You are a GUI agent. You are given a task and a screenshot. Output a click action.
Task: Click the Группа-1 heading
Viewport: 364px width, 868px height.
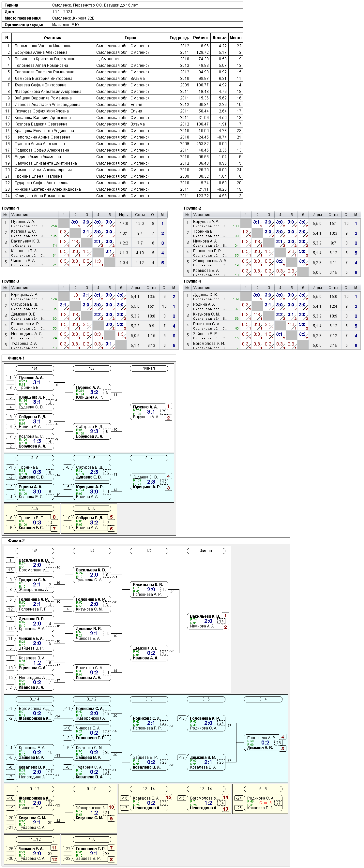[x=10, y=208]
